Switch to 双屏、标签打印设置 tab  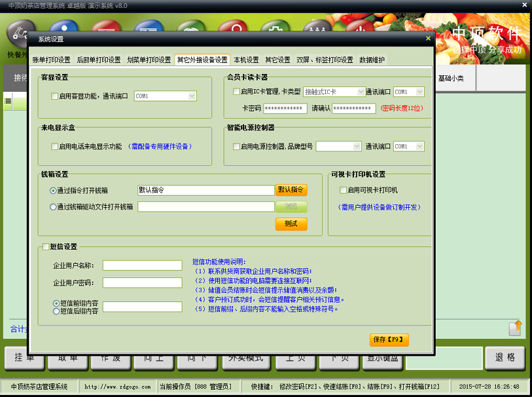(x=325, y=60)
